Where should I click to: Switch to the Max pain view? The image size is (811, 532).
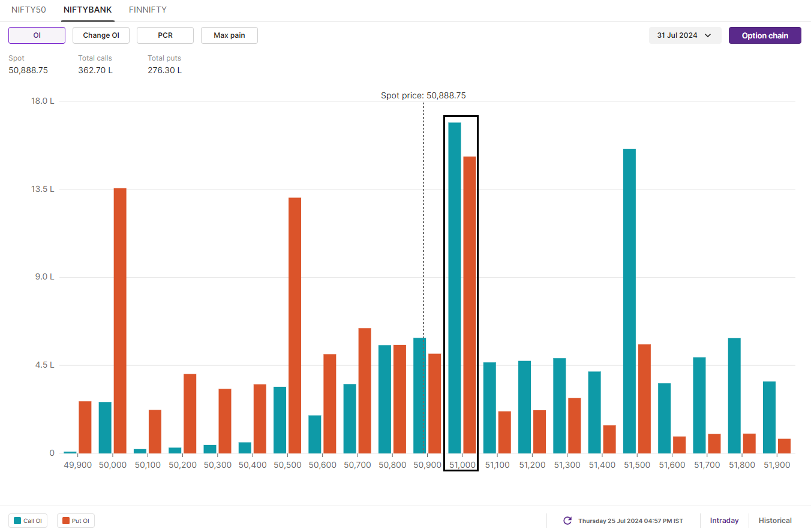(229, 35)
